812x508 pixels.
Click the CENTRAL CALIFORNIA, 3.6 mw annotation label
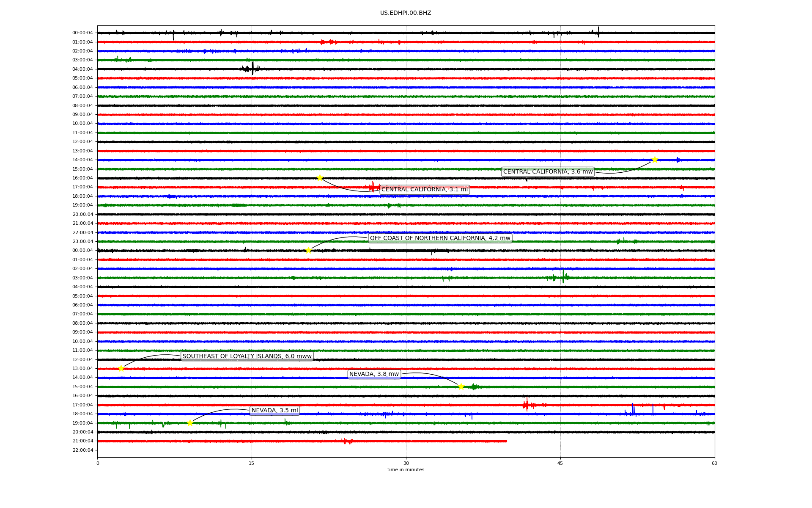(x=548, y=171)
